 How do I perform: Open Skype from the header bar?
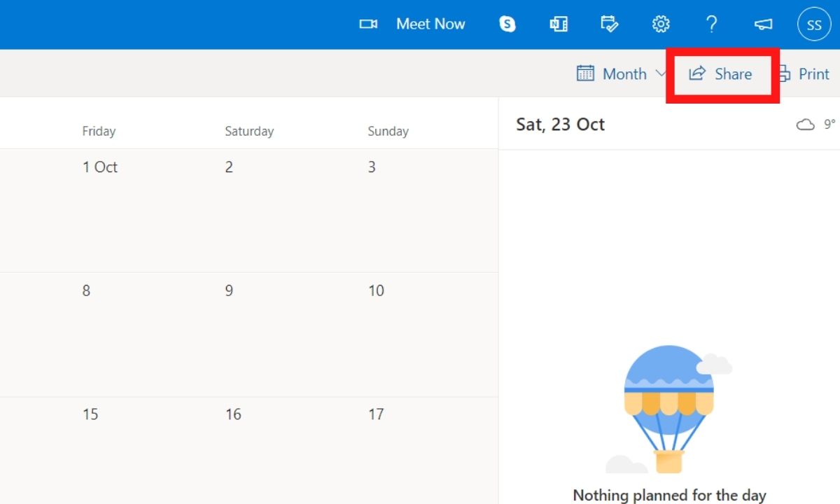click(x=507, y=24)
